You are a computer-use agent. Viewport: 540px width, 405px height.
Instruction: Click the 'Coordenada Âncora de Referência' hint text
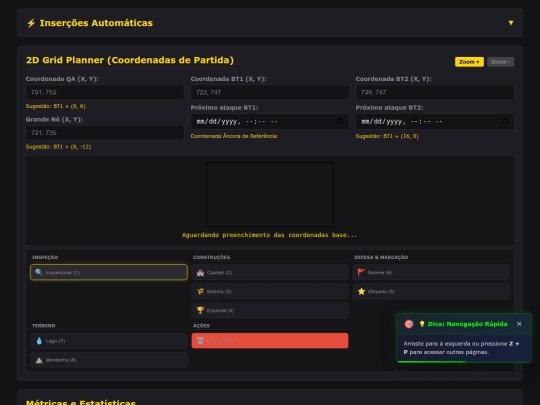point(234,136)
